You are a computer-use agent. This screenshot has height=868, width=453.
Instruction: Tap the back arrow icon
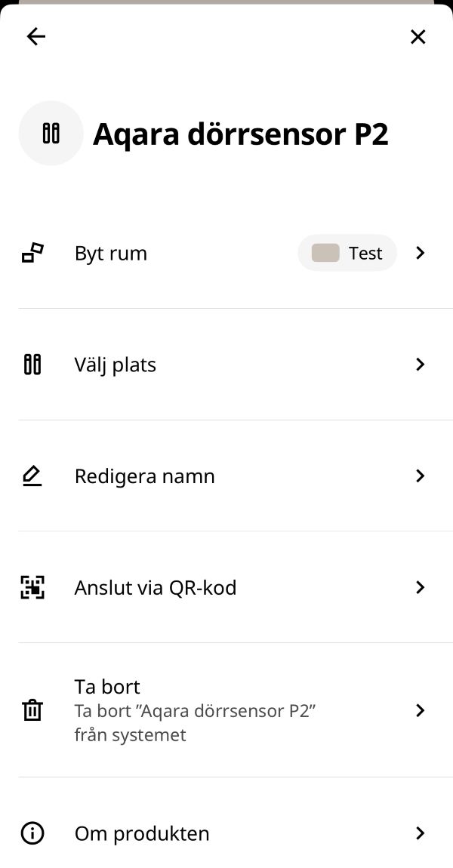click(x=35, y=36)
